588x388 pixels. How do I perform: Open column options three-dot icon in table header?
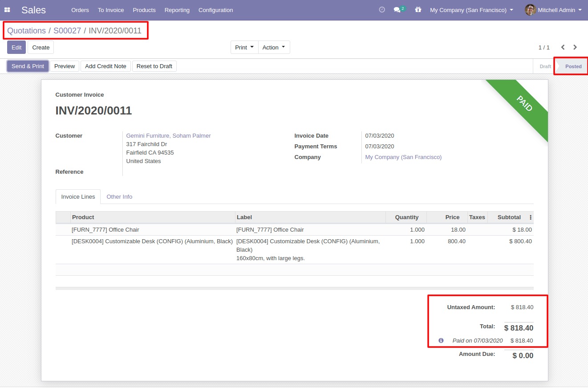pyautogui.click(x=530, y=217)
